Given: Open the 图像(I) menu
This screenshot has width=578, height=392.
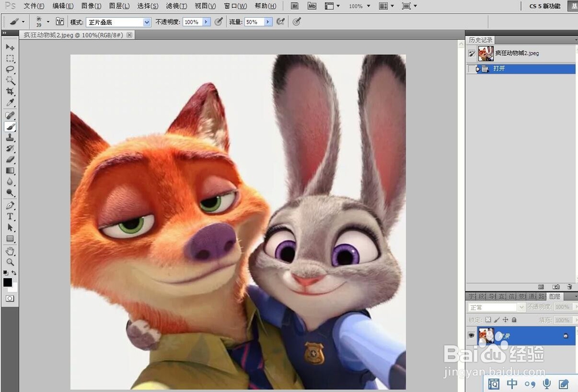Looking at the screenshot, I should pyautogui.click(x=91, y=6).
